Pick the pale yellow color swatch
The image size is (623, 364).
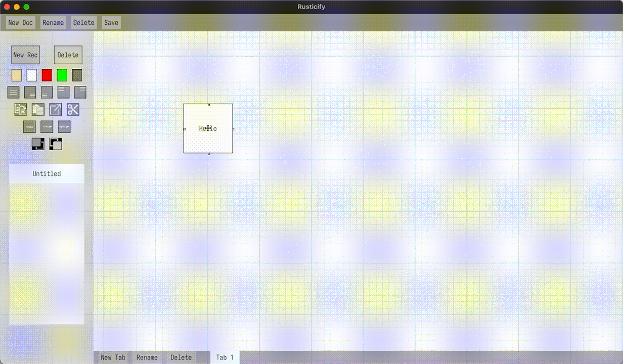[17, 75]
